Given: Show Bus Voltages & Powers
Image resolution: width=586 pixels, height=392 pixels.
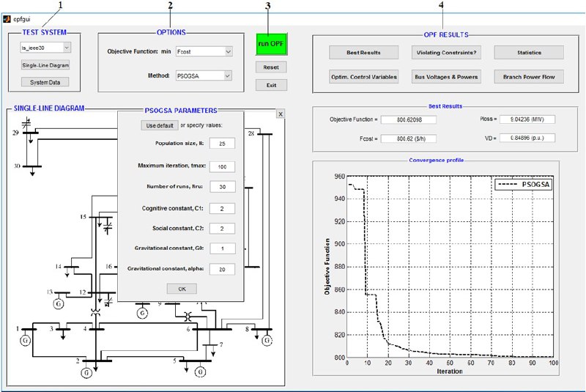Looking at the screenshot, I should [446, 77].
